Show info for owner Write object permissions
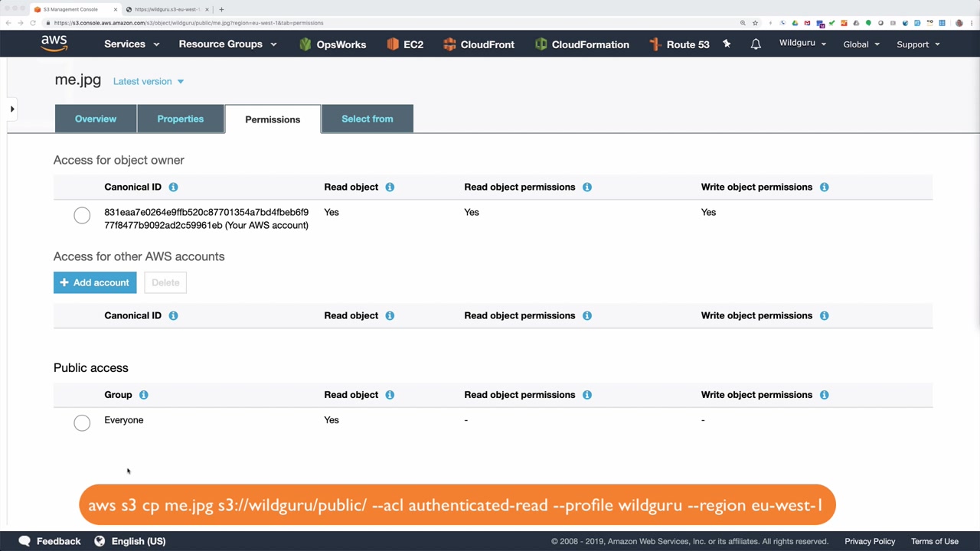The image size is (980, 551). [x=825, y=187]
